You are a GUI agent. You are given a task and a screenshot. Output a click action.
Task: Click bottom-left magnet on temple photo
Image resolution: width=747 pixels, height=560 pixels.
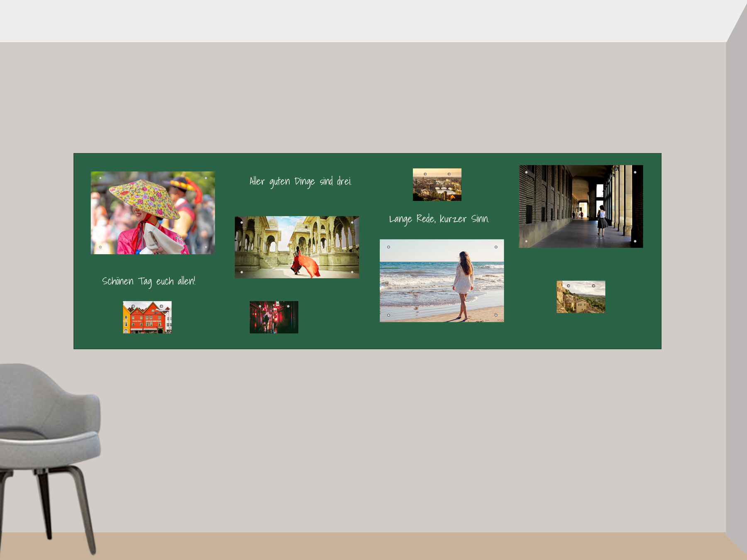242,272
